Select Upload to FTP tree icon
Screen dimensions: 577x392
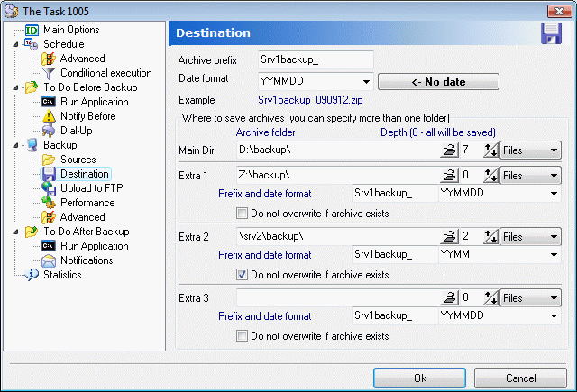50,188
